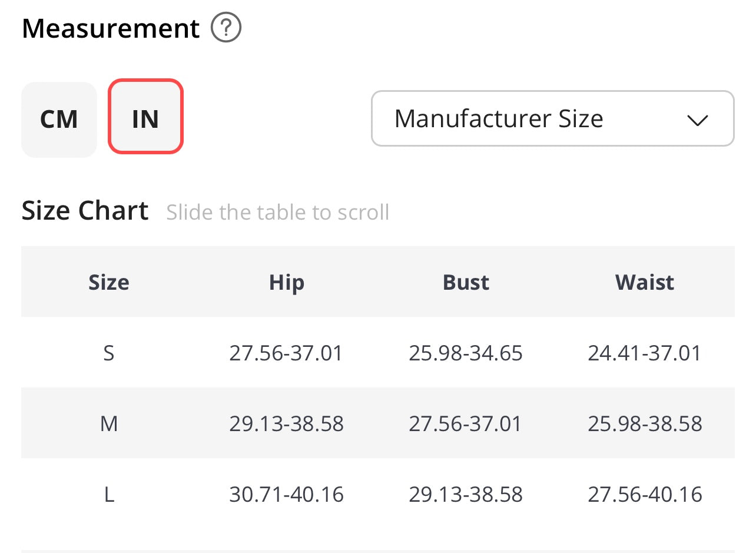Viewport: 756px width, 553px height.
Task: Click the Hip column header
Action: [x=287, y=283]
